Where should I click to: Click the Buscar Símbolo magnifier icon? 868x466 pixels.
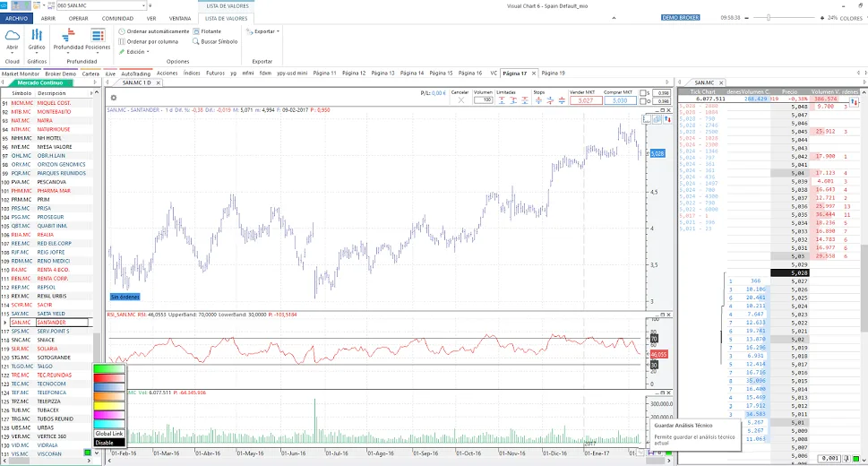coord(194,41)
